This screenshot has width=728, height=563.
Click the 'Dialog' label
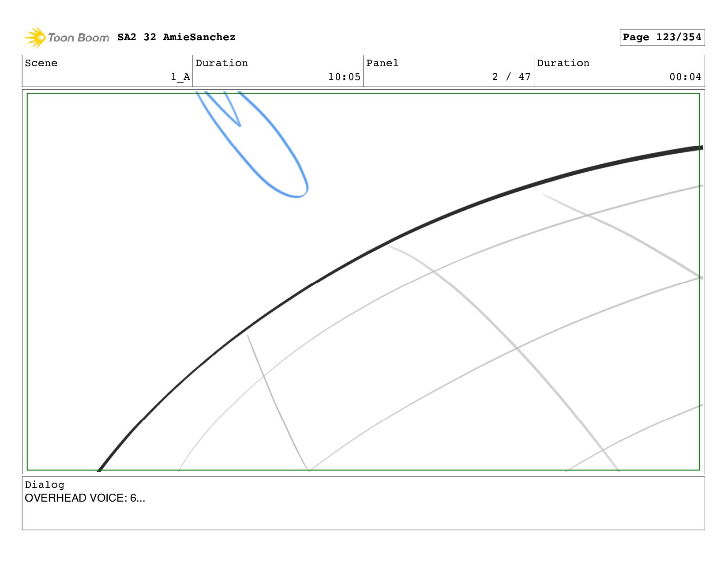(45, 485)
